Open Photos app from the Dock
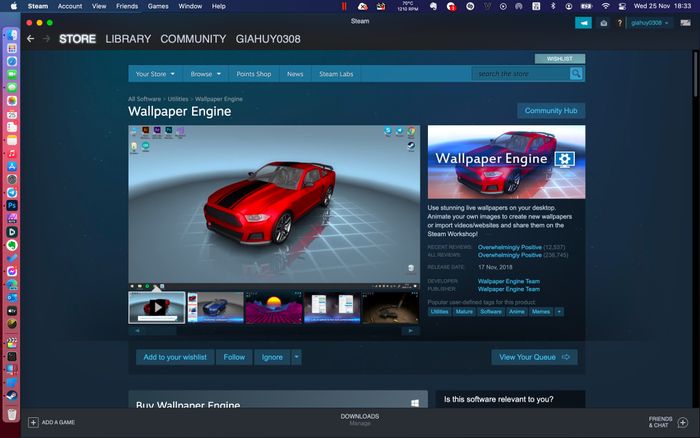Screen dimensions: 700x438 point(12,100)
